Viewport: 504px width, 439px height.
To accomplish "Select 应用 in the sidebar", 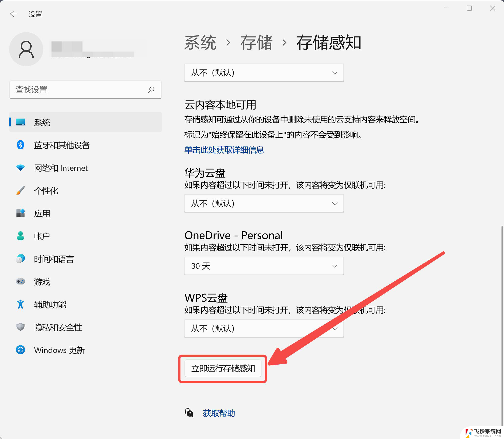I will click(x=86, y=213).
